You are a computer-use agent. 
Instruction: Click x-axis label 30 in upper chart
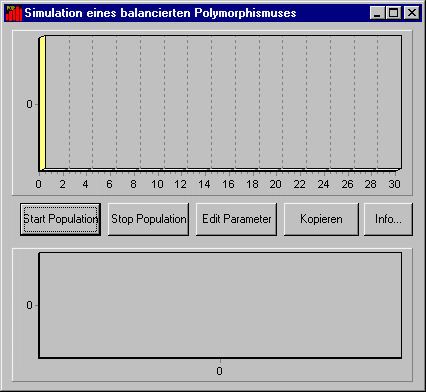(394, 184)
